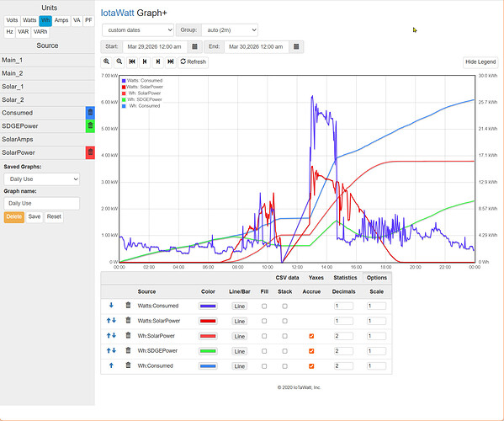Zoom in on the graph
Image resolution: width=504 pixels, height=421 pixels.
106,61
